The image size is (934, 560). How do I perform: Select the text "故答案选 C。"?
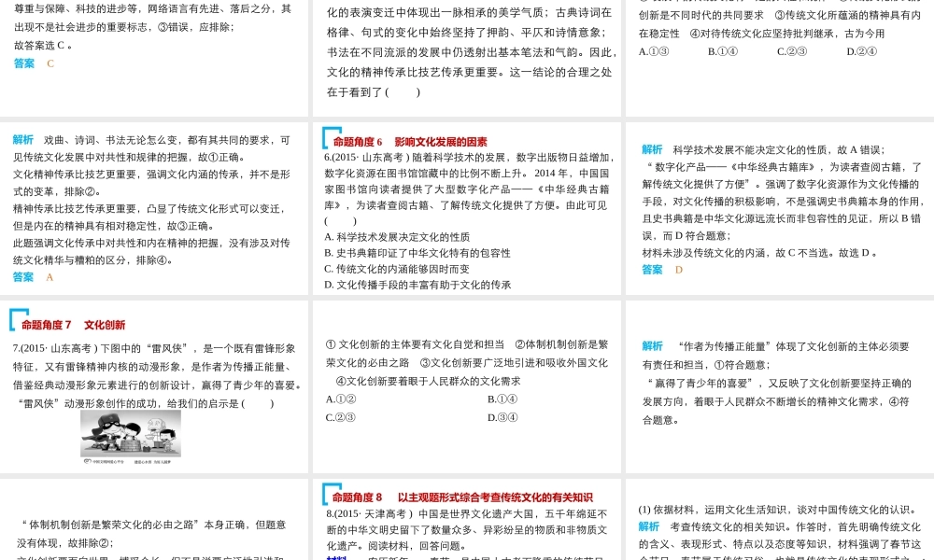(44, 45)
